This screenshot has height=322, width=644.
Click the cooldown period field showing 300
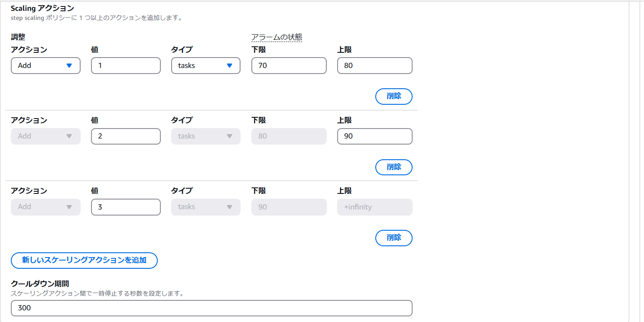211,308
